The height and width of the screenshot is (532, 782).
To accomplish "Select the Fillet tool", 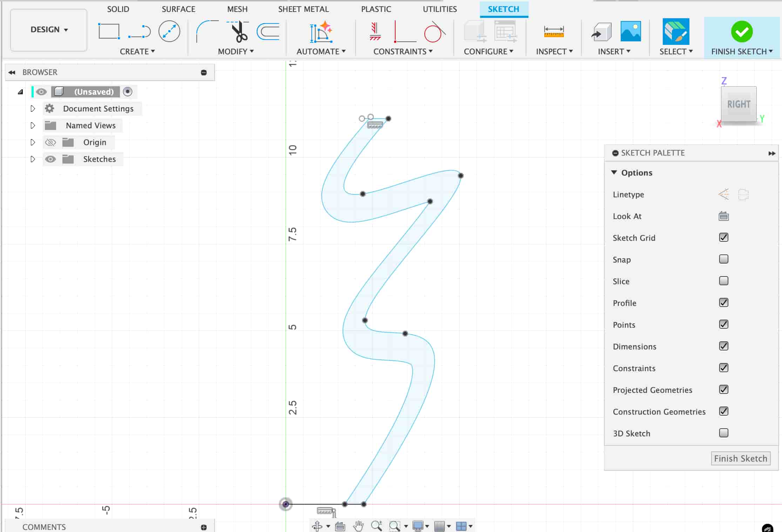I will 207,31.
